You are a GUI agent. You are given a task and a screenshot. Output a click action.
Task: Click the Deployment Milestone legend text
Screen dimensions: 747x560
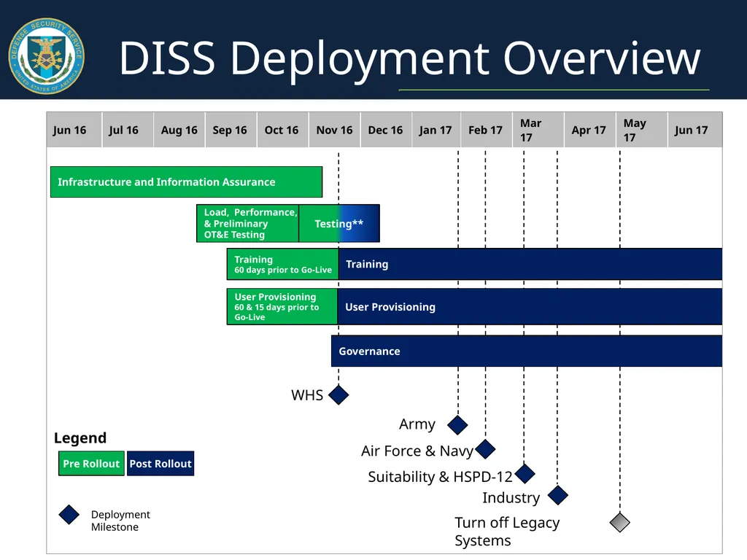click(120, 521)
